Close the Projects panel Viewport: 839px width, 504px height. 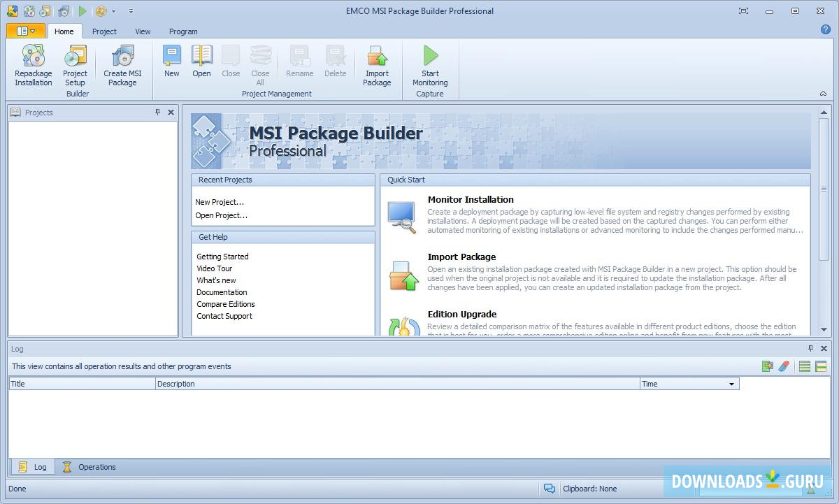[x=171, y=112]
